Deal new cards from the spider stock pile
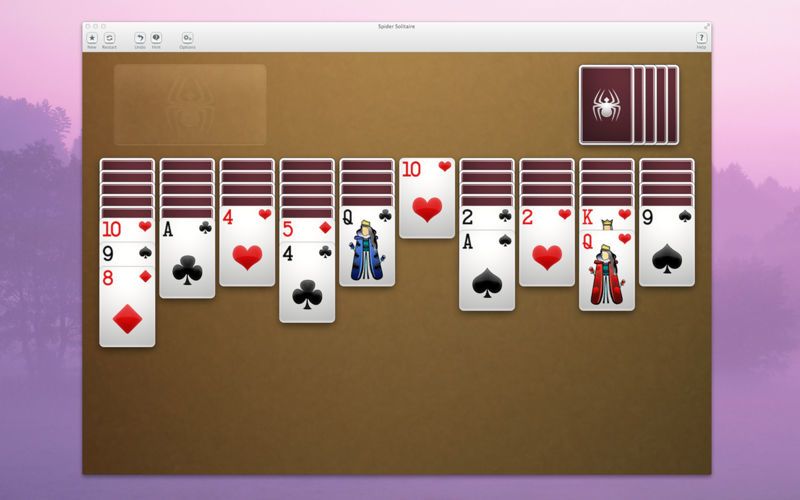 click(608, 105)
